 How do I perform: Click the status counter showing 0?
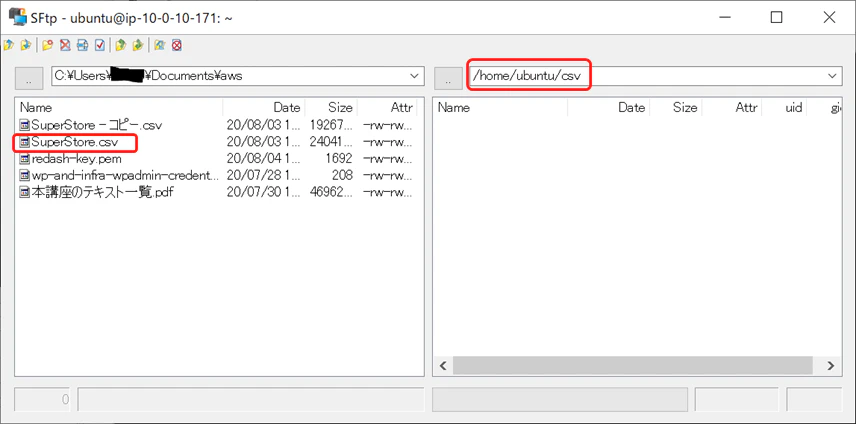(x=44, y=399)
